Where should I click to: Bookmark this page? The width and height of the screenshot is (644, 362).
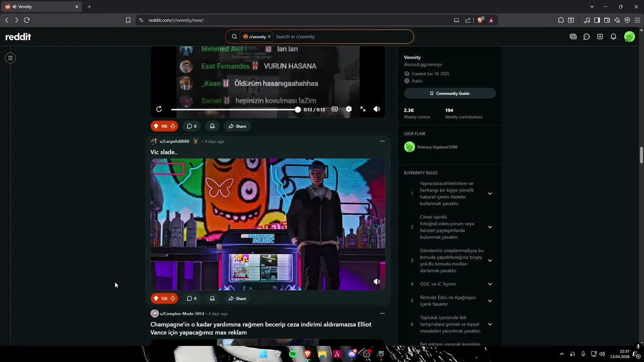128,20
